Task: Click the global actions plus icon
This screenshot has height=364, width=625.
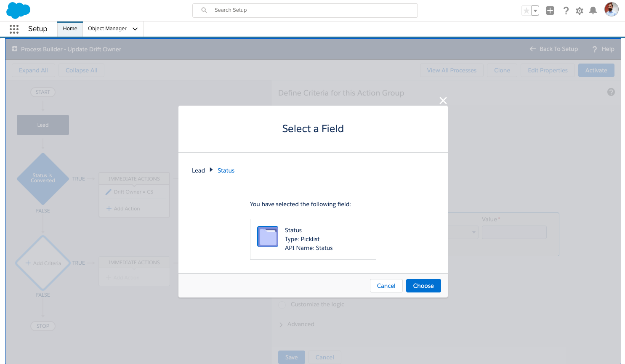Action: pyautogui.click(x=550, y=11)
